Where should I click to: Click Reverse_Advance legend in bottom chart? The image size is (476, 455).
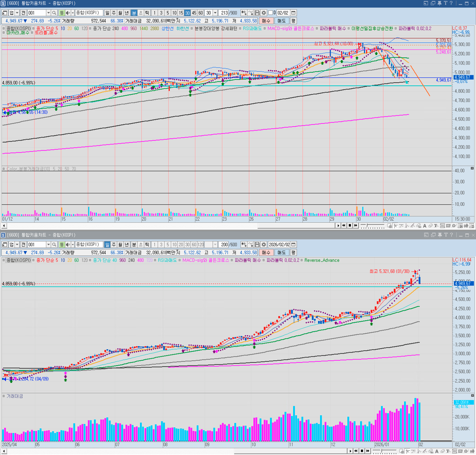(322, 260)
